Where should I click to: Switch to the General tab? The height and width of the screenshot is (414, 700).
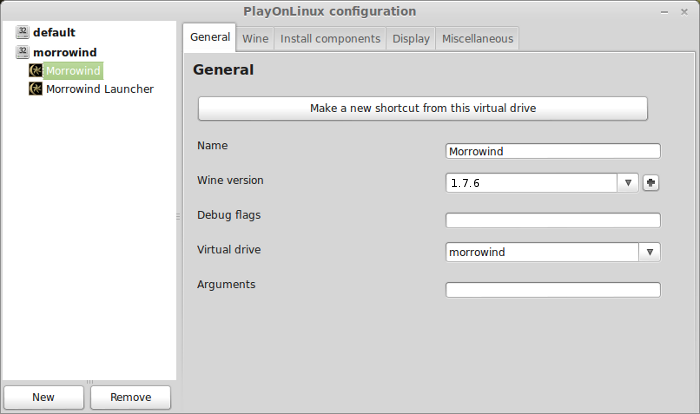210,37
